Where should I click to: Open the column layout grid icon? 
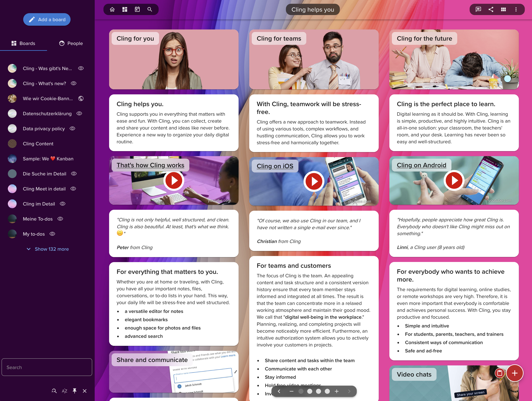pyautogui.click(x=503, y=9)
